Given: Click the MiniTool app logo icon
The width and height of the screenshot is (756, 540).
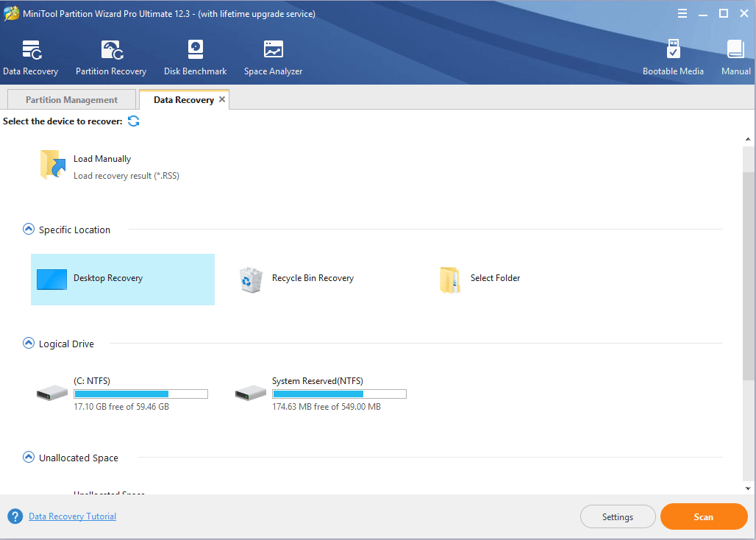Looking at the screenshot, I should (12, 13).
